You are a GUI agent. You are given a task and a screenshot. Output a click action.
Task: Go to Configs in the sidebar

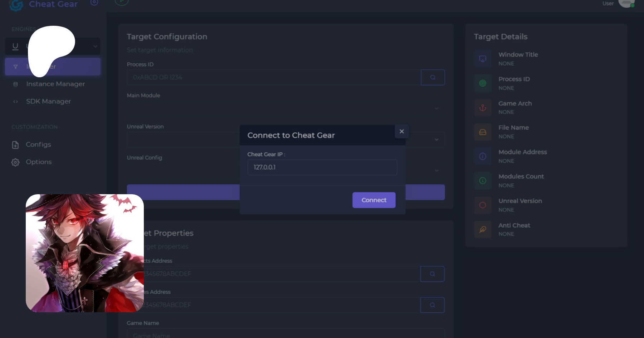tap(38, 144)
